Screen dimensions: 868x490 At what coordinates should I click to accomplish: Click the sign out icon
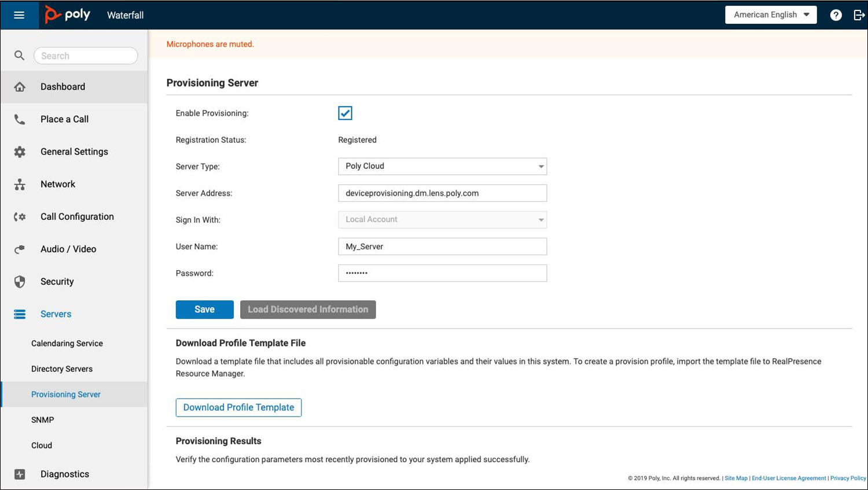[859, 15]
